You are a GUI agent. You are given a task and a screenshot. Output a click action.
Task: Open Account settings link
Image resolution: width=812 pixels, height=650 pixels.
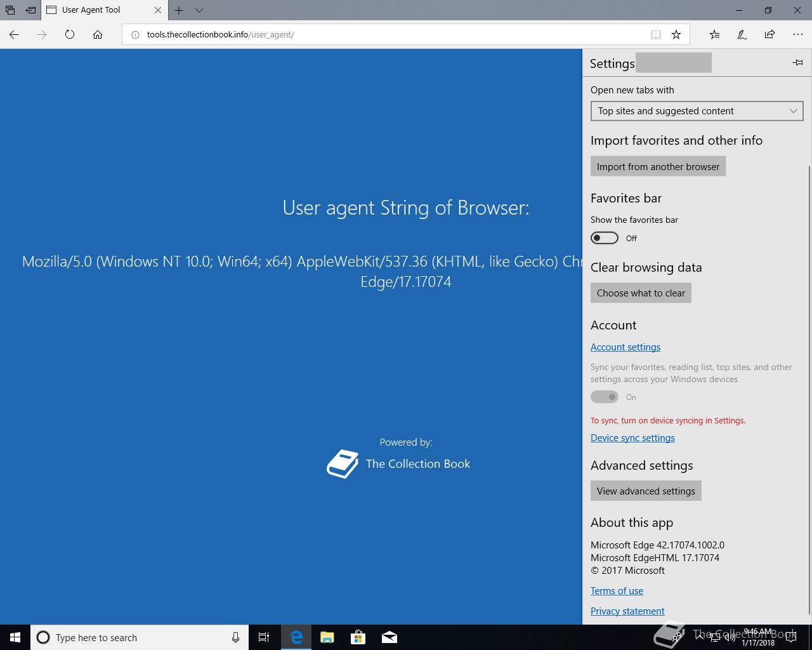[x=625, y=347]
